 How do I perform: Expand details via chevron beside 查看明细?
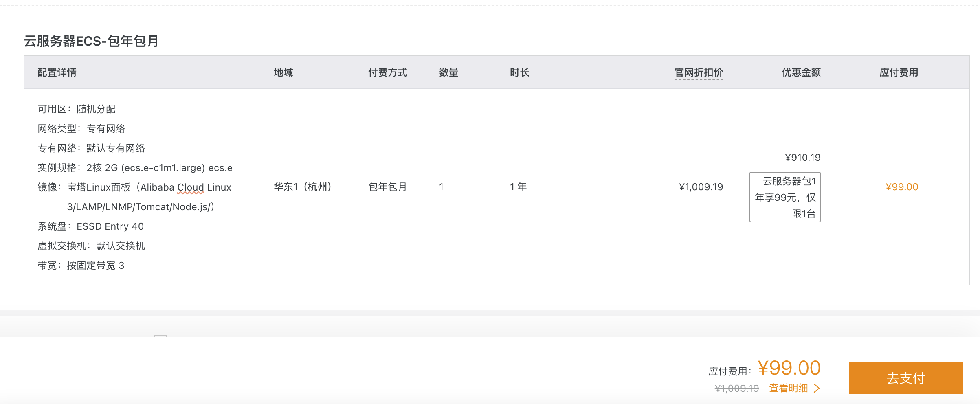tap(816, 388)
